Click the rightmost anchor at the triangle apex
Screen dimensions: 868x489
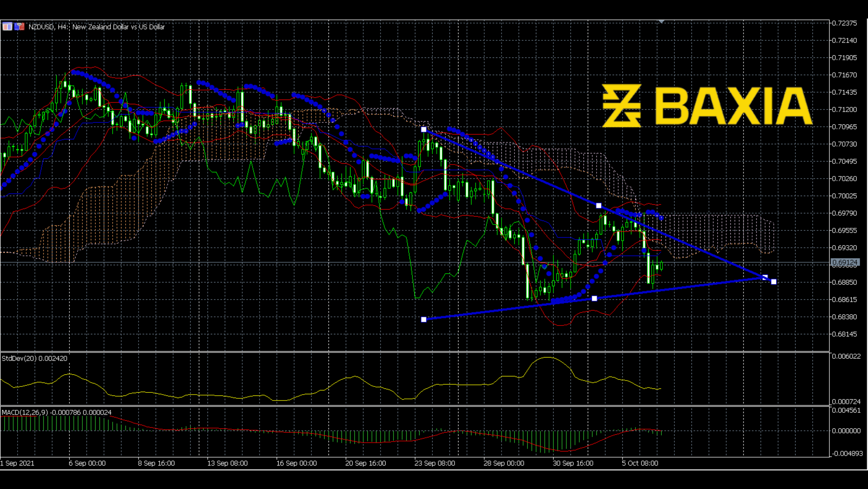pos(773,282)
